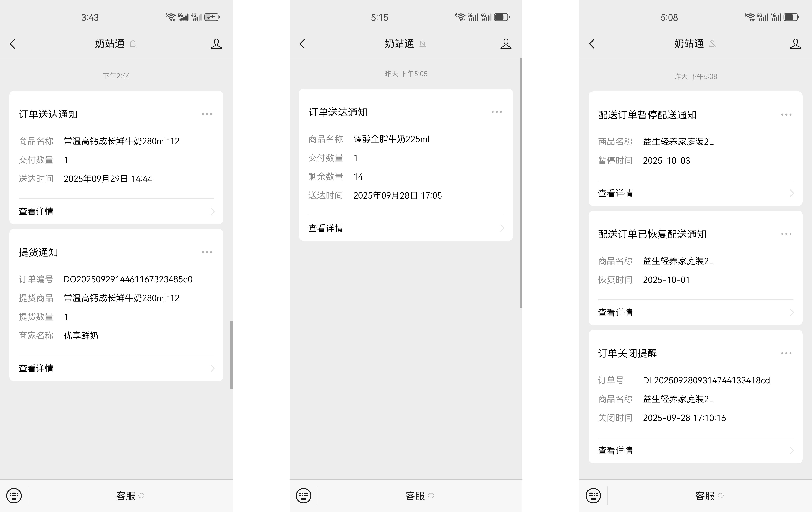Open 查看详情 chevron under 配送订单已恢复配送通知
The height and width of the screenshot is (512, 812).
(791, 313)
